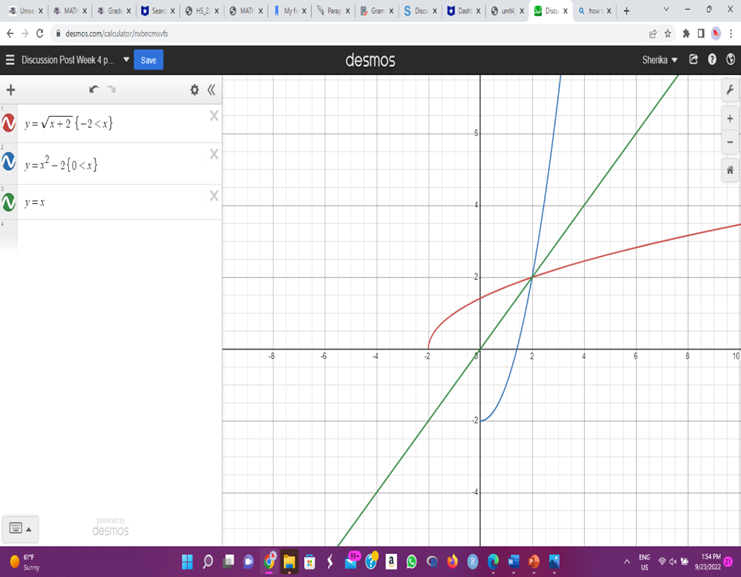This screenshot has width=741, height=577.
Task: Open graph settings wrench icon
Action: (730, 90)
